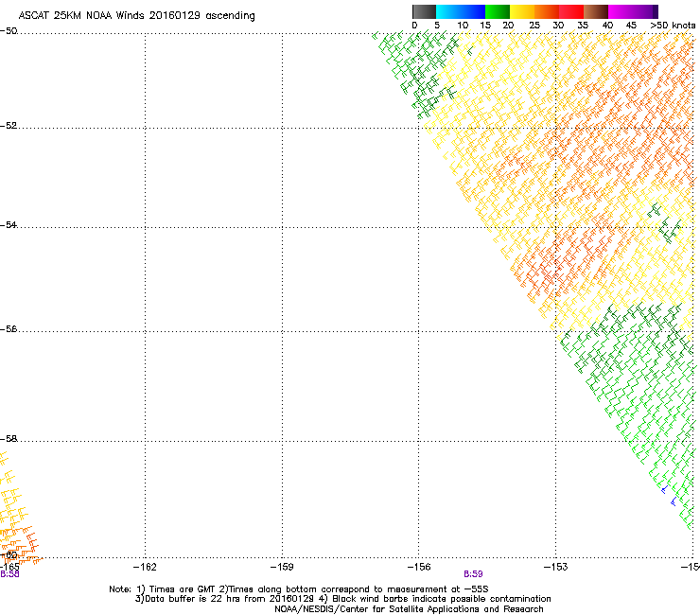Click the latitude label '-58'
The width and height of the screenshot is (700, 615).
coord(9,439)
